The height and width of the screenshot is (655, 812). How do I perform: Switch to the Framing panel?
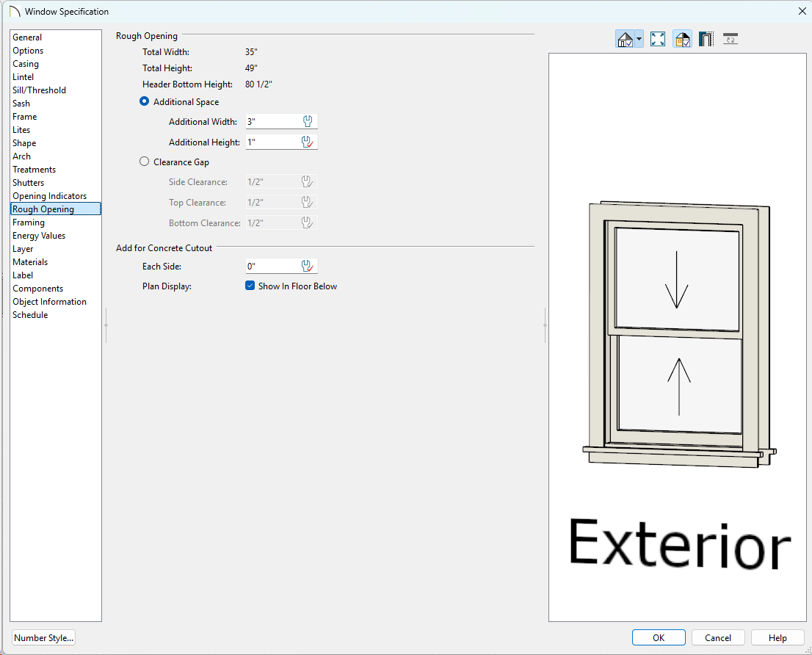tap(29, 222)
